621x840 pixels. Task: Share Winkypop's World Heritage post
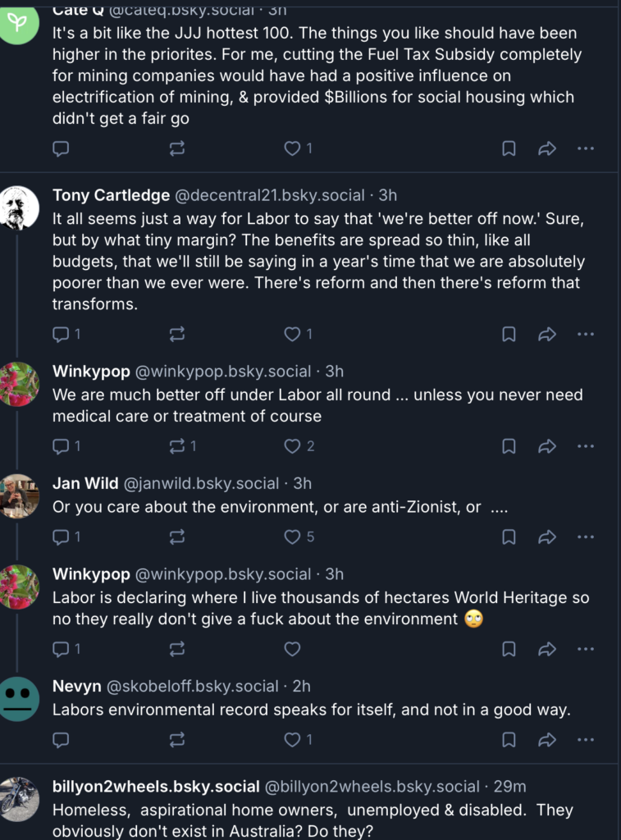coord(546,650)
